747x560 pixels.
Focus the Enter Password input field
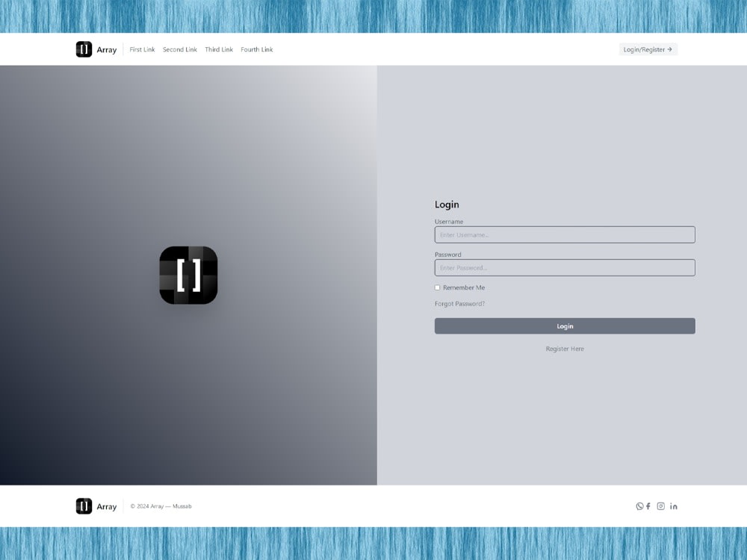tap(565, 267)
